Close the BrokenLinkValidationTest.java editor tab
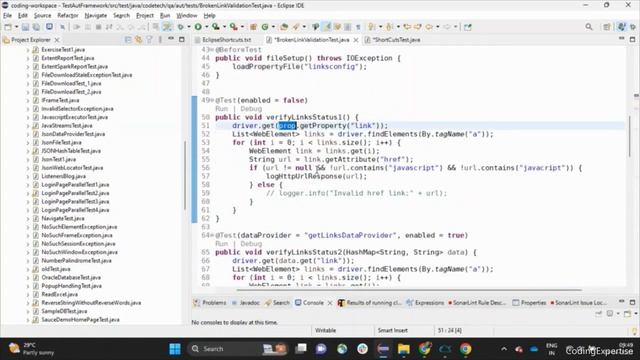This screenshot has width=640, height=360. pos(356,40)
